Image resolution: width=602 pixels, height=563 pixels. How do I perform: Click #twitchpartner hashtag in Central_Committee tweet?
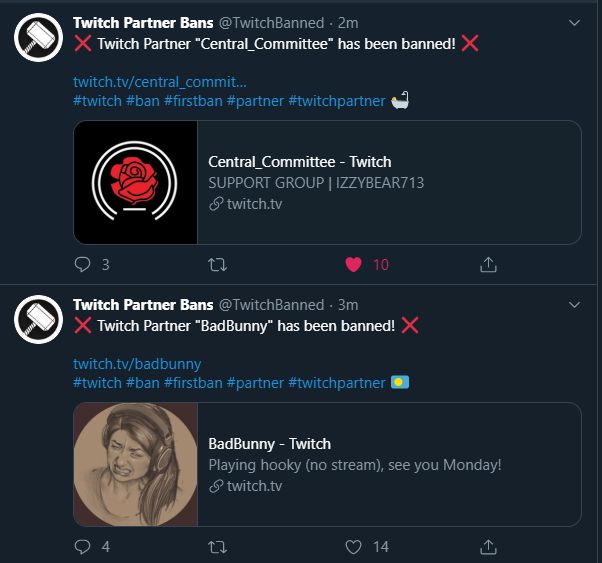336,101
